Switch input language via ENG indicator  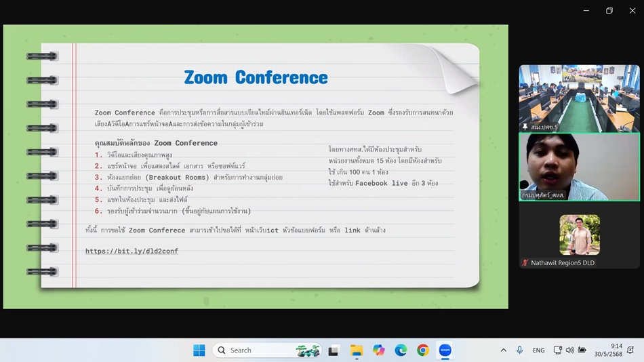(x=538, y=350)
